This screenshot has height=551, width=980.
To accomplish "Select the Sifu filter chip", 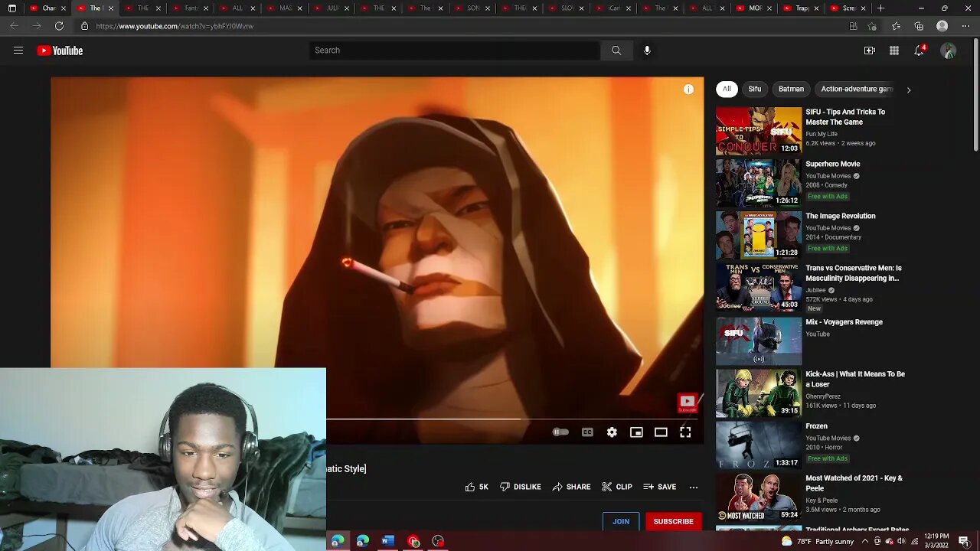I will [755, 89].
